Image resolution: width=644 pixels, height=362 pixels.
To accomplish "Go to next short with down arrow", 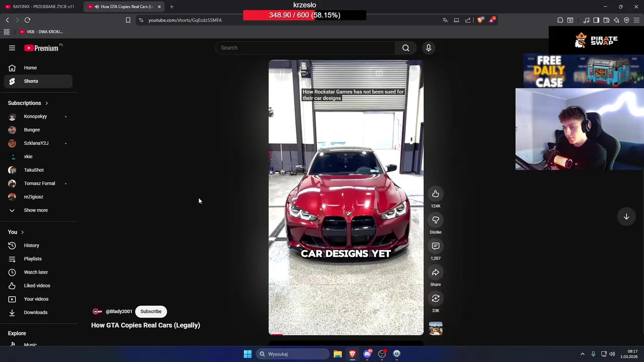I will coord(626,217).
